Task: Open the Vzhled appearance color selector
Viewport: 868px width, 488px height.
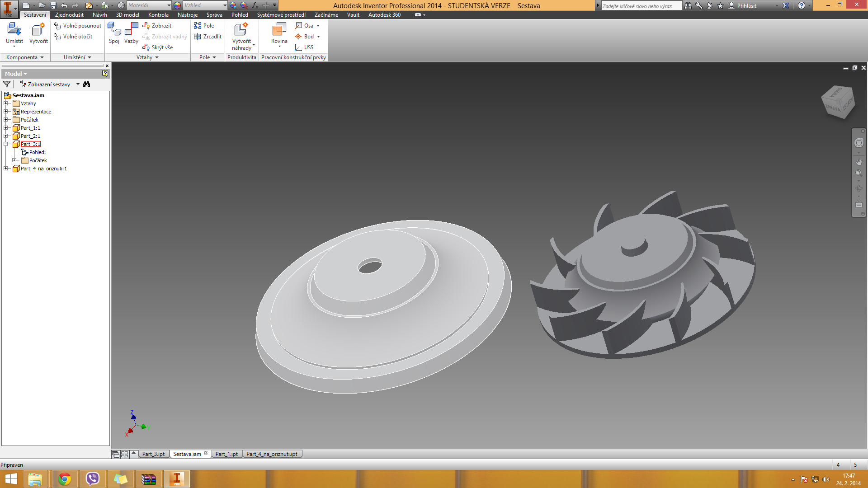Action: (204, 5)
